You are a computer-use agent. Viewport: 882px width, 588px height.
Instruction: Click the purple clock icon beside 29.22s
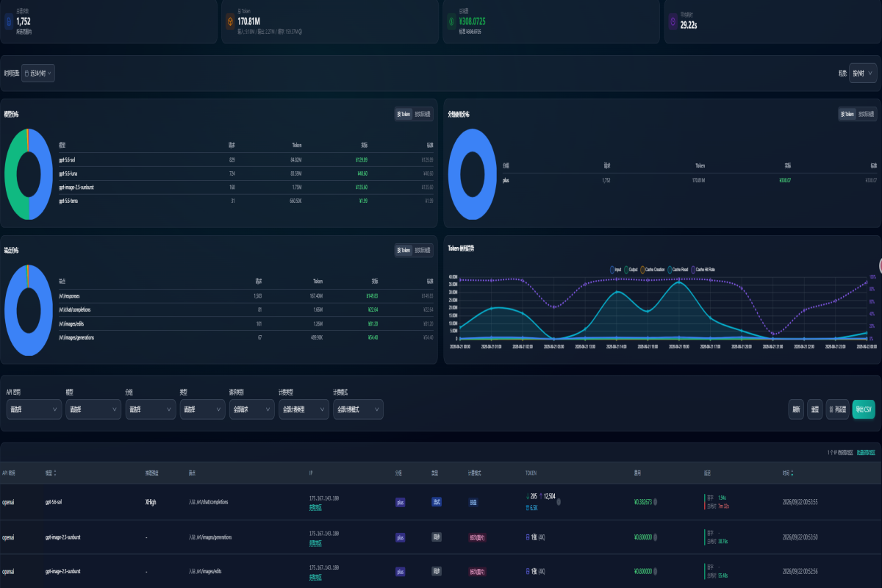coord(673,21)
